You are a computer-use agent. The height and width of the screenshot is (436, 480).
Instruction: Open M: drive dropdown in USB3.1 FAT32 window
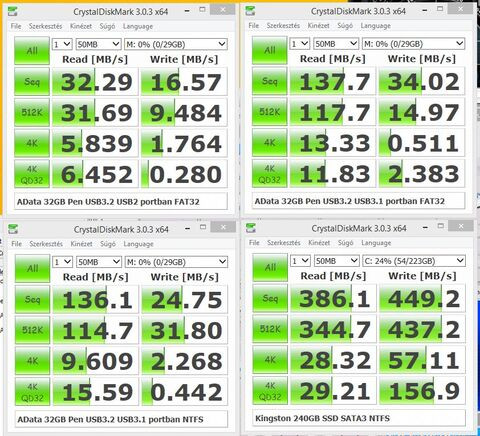pos(413,43)
